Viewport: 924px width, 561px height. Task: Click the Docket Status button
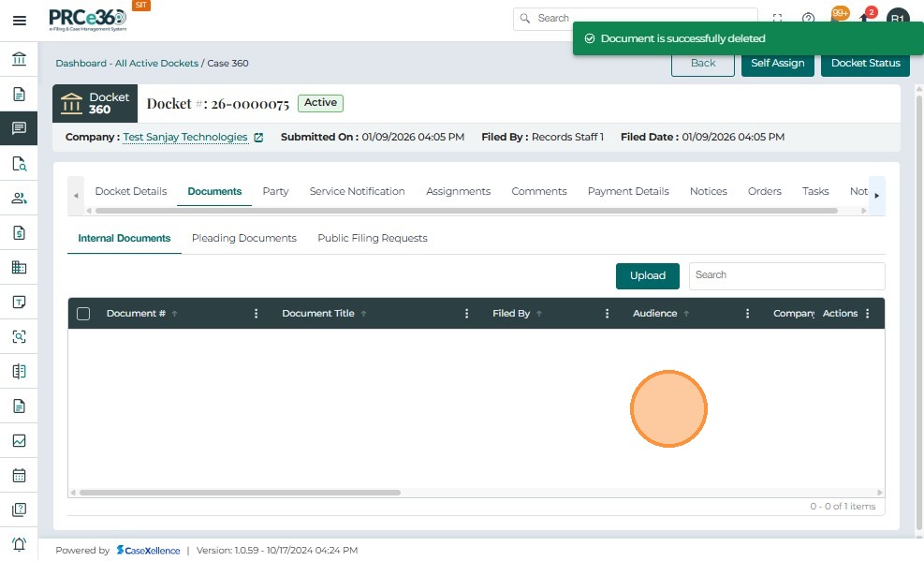click(865, 63)
